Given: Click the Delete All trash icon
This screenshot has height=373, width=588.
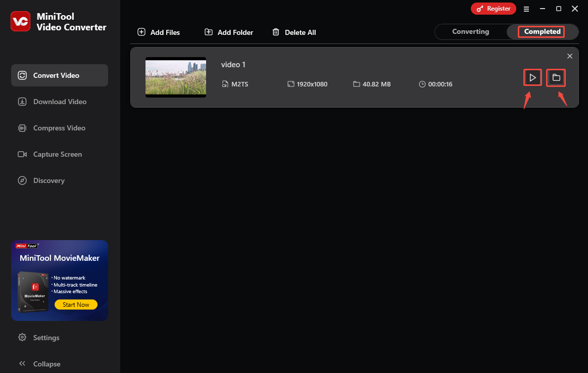Looking at the screenshot, I should [276, 32].
